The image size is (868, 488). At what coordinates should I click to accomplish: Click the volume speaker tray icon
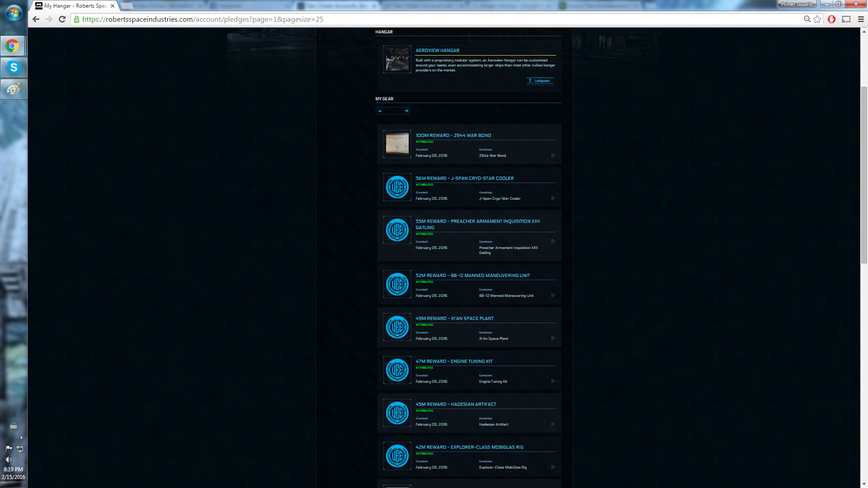click(x=9, y=460)
